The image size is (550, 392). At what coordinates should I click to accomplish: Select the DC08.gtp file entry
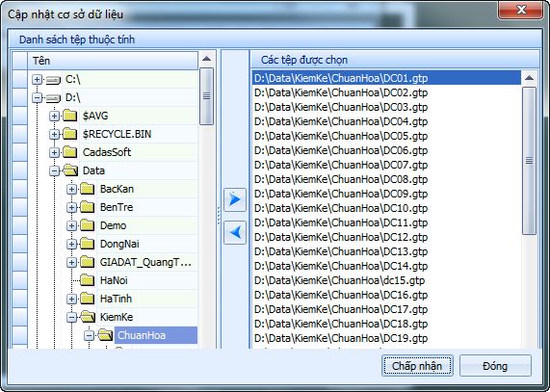tap(386, 179)
